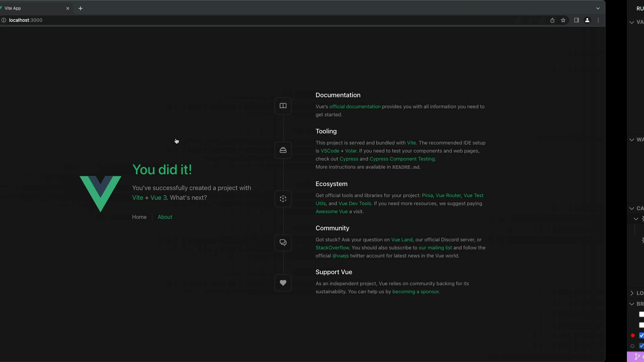Open the browser three-dot menu
The image size is (644, 362).
click(598, 20)
